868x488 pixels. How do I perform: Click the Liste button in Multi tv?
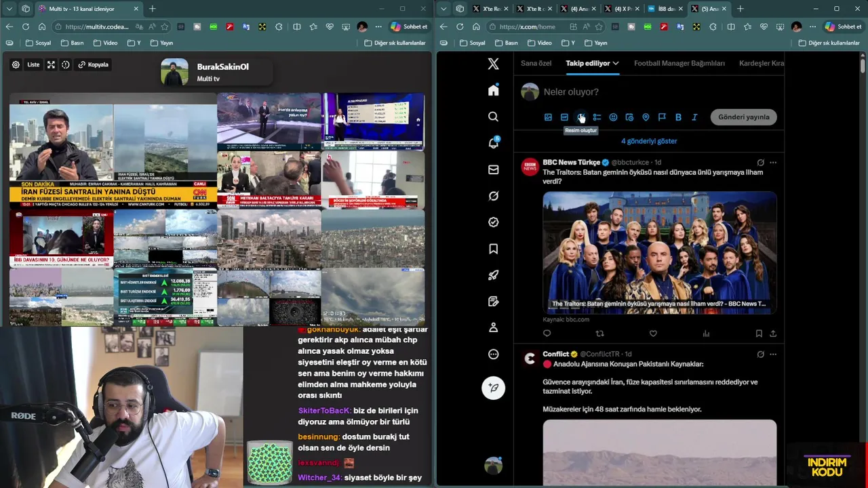click(x=33, y=65)
